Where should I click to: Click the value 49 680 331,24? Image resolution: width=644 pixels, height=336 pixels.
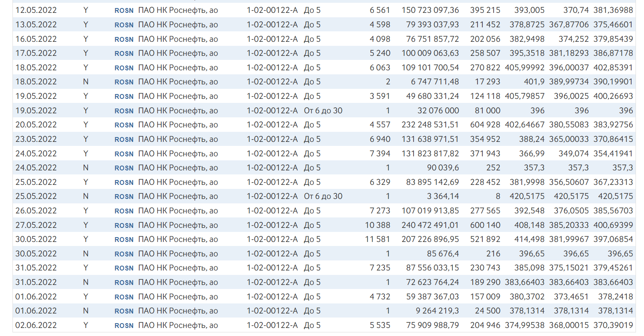click(x=432, y=96)
